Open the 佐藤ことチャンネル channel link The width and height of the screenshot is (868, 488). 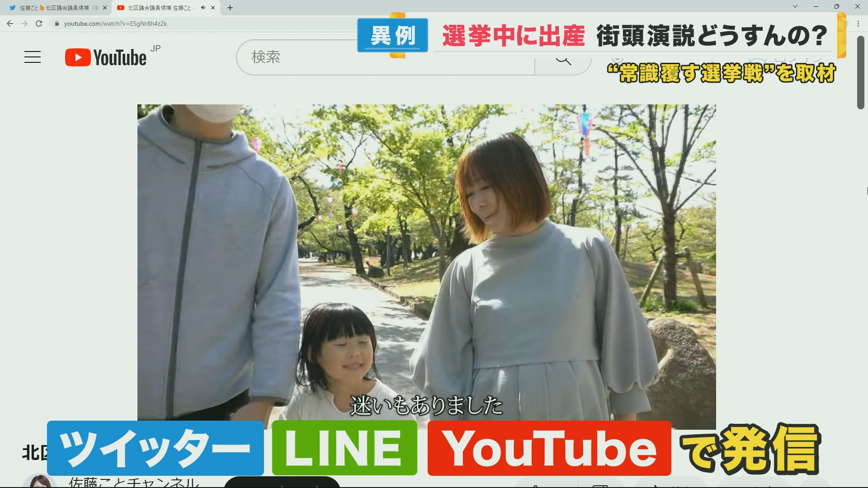click(133, 483)
